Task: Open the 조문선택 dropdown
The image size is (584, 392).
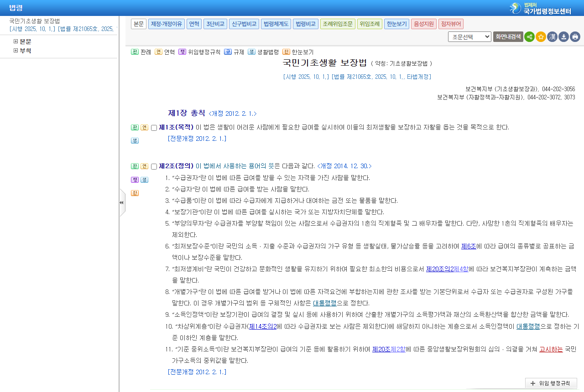Action: pos(469,37)
